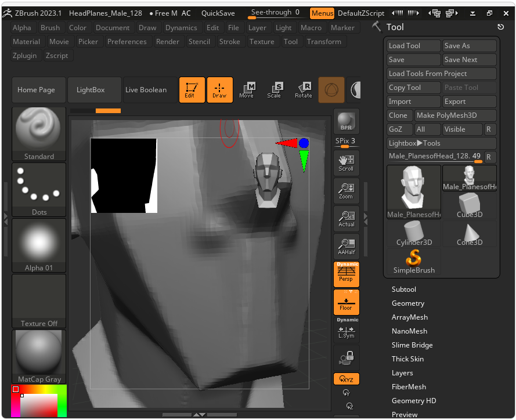Click the Scroll canvas icon
516x420 pixels.
[346, 163]
